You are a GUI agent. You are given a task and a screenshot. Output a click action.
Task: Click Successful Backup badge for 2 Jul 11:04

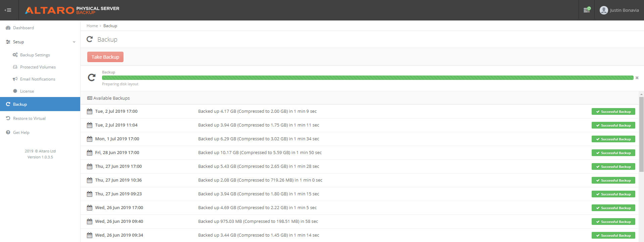tap(613, 125)
